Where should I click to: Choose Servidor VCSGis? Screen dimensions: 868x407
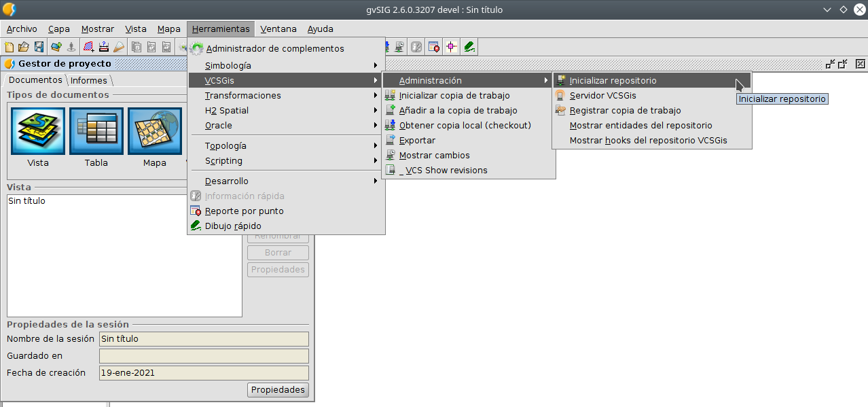pos(651,95)
